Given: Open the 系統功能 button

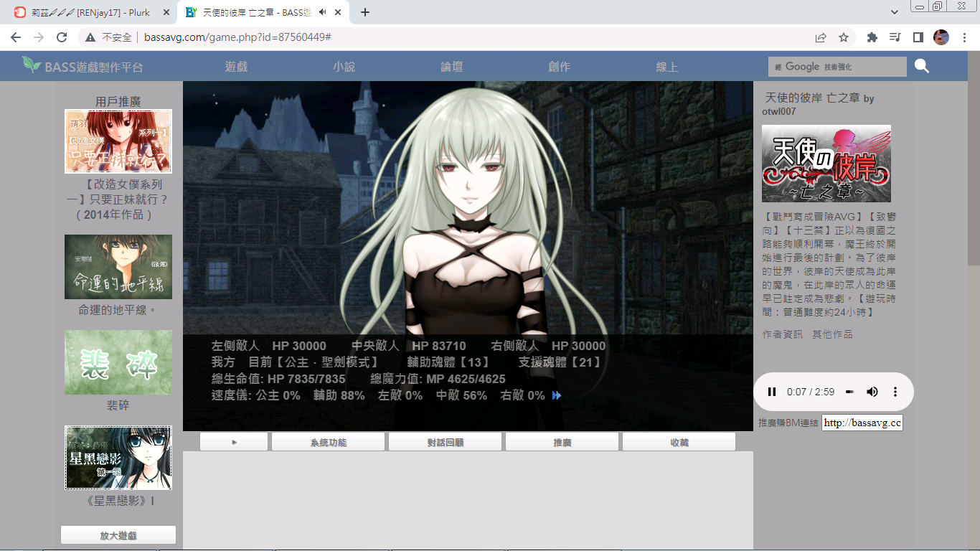Looking at the screenshot, I should click(x=328, y=442).
